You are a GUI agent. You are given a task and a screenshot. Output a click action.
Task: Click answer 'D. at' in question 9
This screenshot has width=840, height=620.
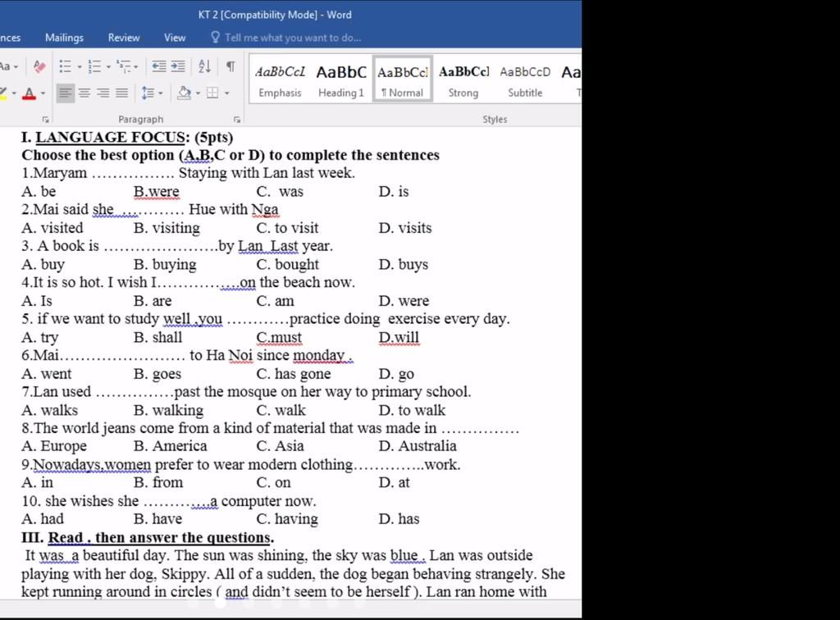click(394, 482)
